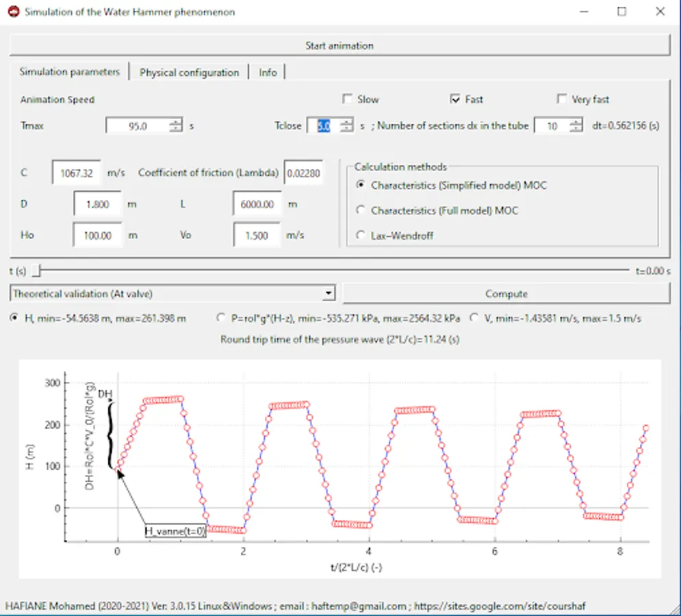This screenshot has height=616, width=681.
Task: Open the Info tab
Action: coord(268,73)
